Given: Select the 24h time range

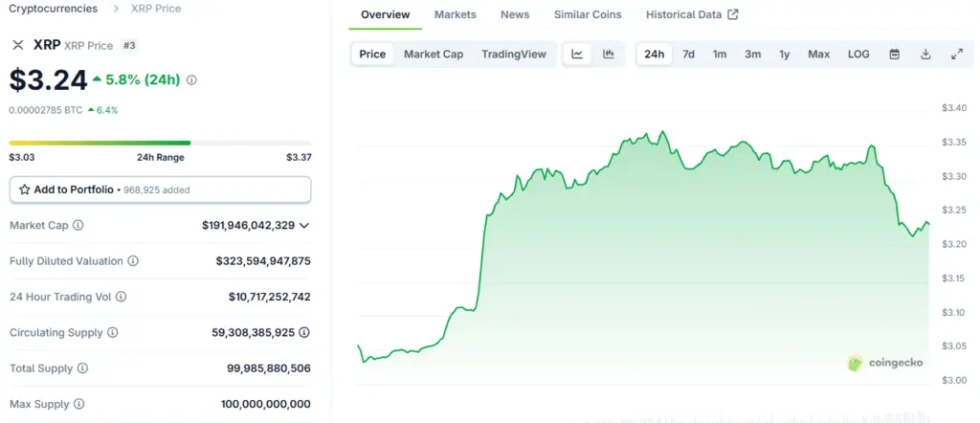Looking at the screenshot, I should (x=655, y=55).
